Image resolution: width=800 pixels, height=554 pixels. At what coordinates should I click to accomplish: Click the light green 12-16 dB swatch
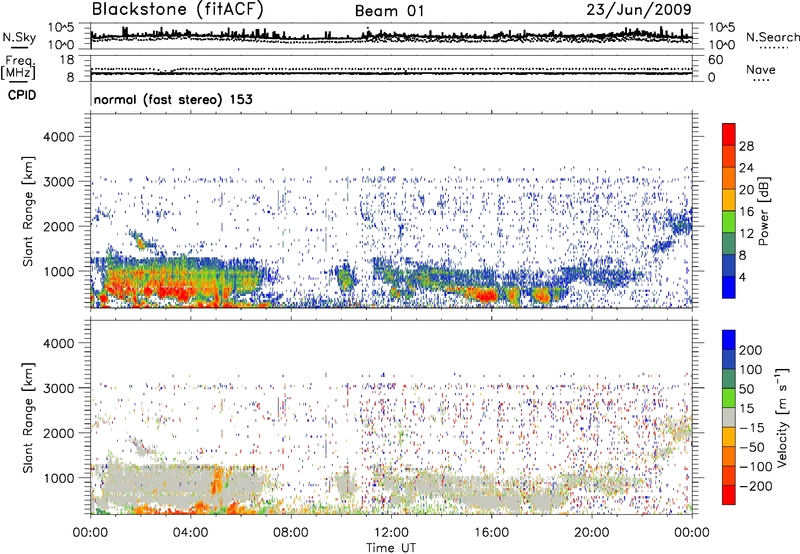pyautogui.click(x=729, y=222)
